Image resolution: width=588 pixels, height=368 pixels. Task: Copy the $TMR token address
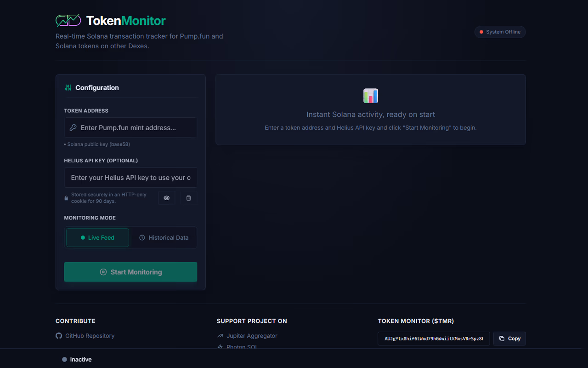[509, 339]
